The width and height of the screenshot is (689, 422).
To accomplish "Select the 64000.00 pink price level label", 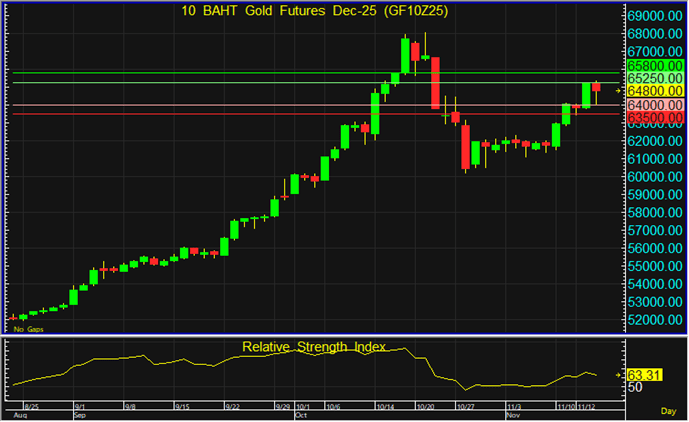I will (x=655, y=105).
